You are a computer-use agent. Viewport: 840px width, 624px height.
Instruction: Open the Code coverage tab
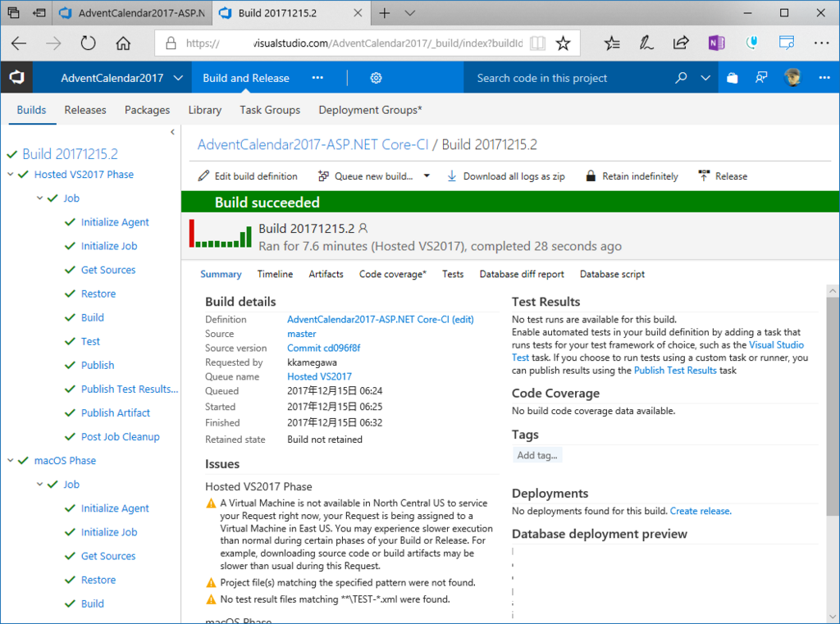393,274
